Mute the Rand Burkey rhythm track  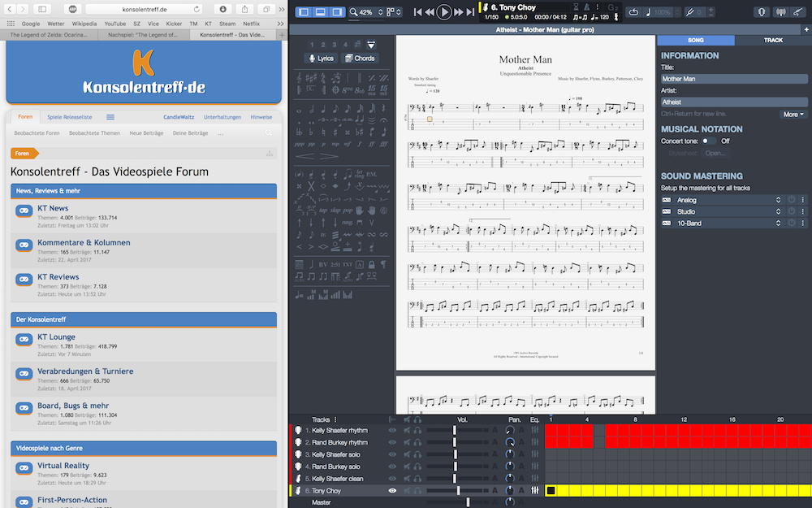pyautogui.click(x=407, y=442)
